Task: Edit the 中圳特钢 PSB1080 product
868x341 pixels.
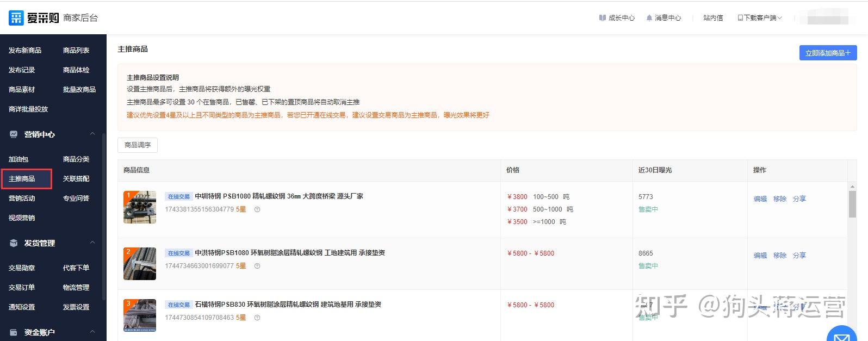Action: (760, 199)
